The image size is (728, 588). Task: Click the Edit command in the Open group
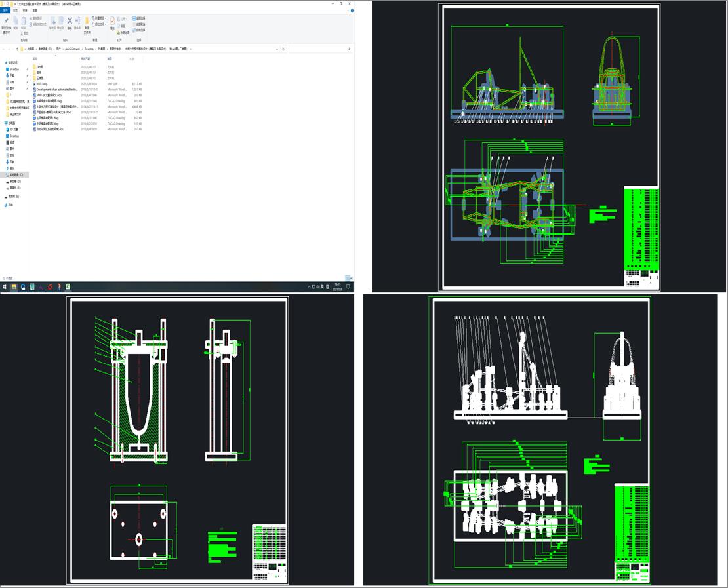(x=121, y=26)
